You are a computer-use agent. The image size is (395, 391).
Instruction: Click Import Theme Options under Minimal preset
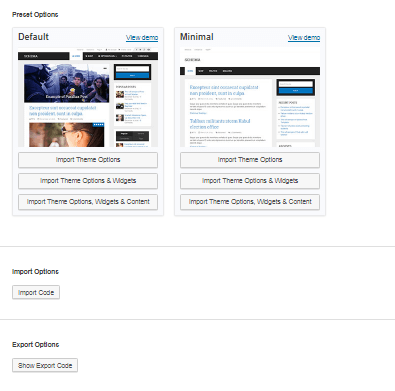[250, 160]
